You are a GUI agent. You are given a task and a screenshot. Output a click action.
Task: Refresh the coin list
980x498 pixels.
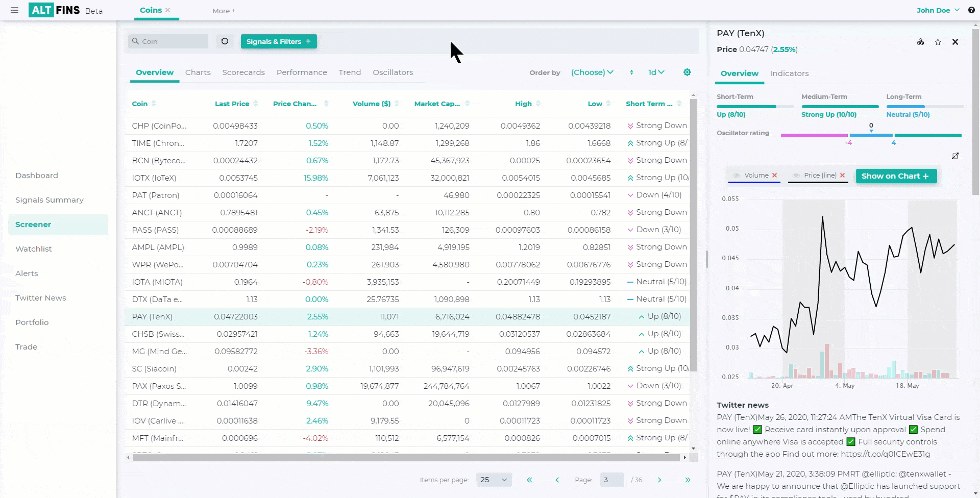pyautogui.click(x=225, y=41)
